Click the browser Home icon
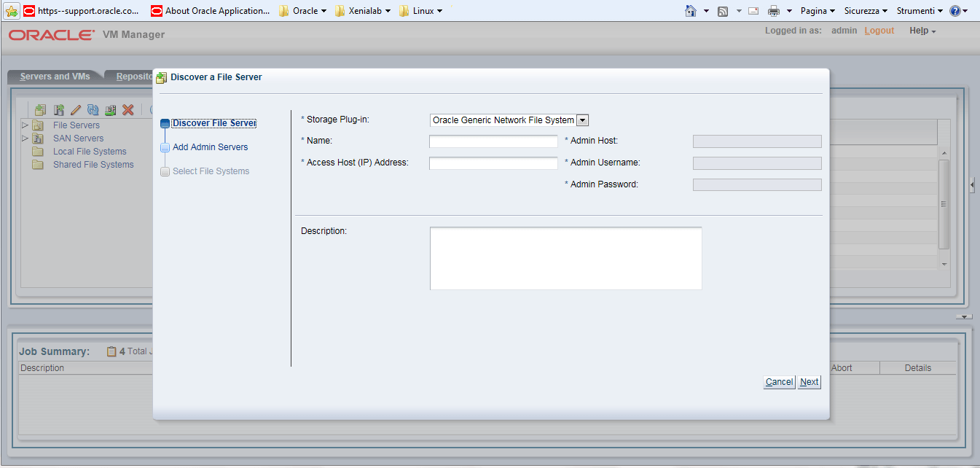 (x=691, y=11)
